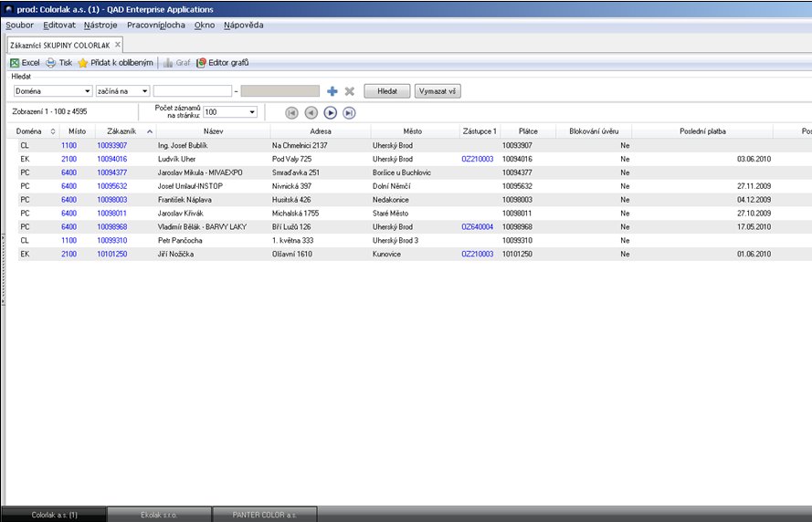812x522 pixels.
Task: Click the Hledat search button
Action: click(x=387, y=91)
